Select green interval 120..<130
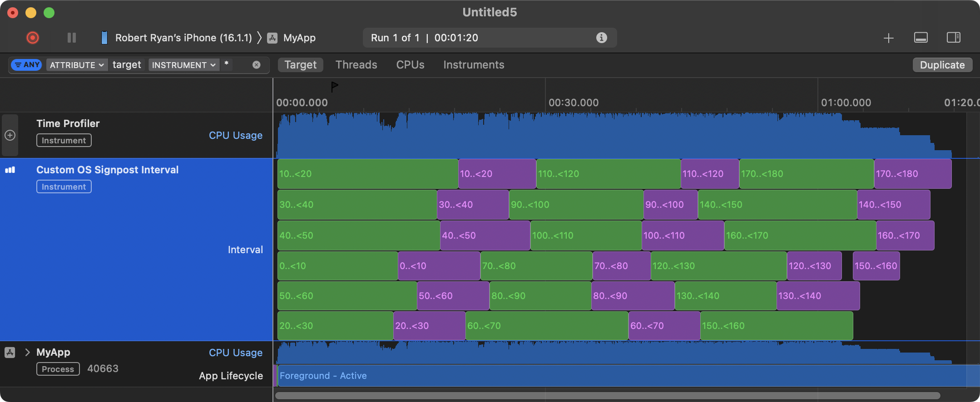This screenshot has height=402, width=980. pyautogui.click(x=719, y=266)
